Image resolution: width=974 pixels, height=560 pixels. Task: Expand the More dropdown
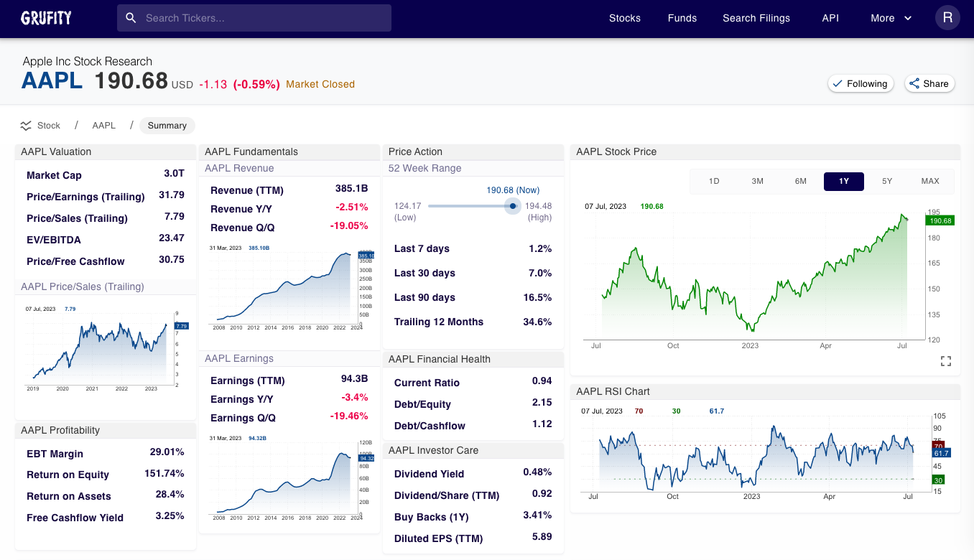coord(891,18)
